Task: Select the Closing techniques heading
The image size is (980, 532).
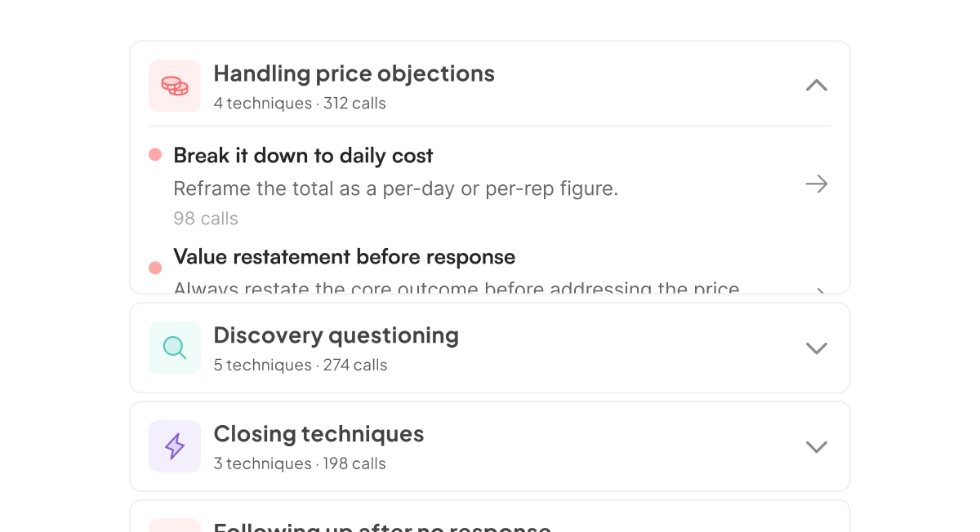Action: coord(318,434)
